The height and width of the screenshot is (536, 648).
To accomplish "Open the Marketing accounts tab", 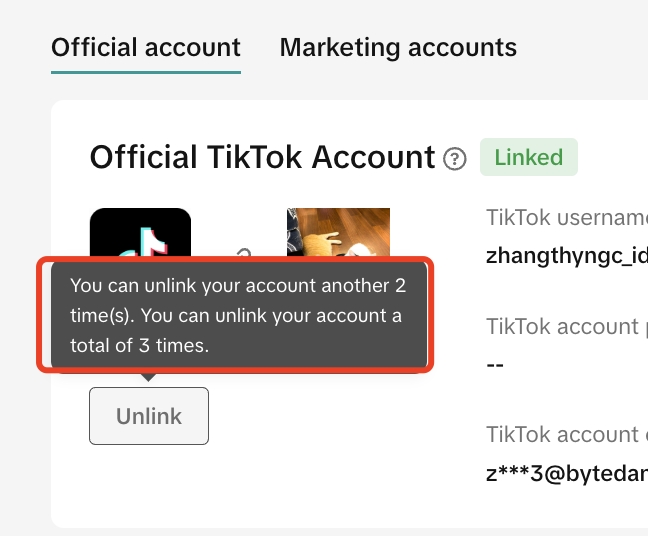I will tap(398, 47).
